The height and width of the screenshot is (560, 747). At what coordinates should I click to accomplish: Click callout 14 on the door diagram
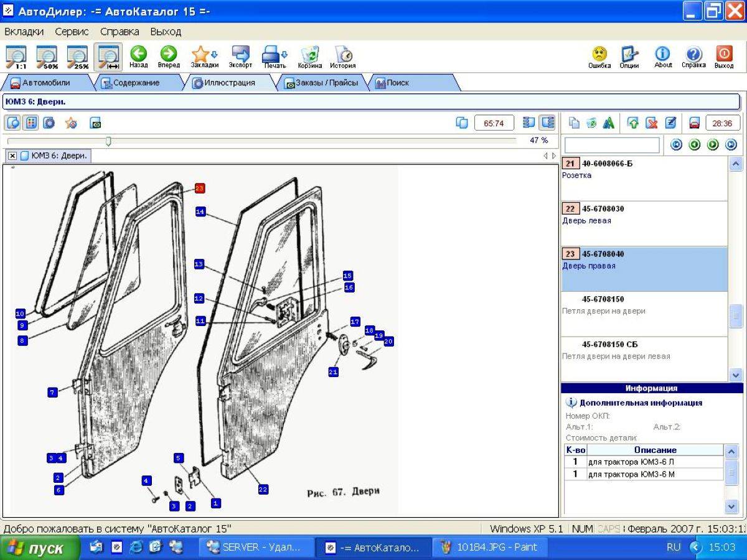[x=200, y=212]
